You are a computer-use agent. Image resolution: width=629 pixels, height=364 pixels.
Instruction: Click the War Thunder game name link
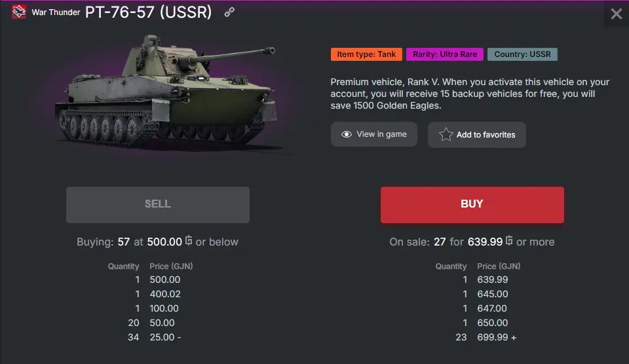click(56, 12)
